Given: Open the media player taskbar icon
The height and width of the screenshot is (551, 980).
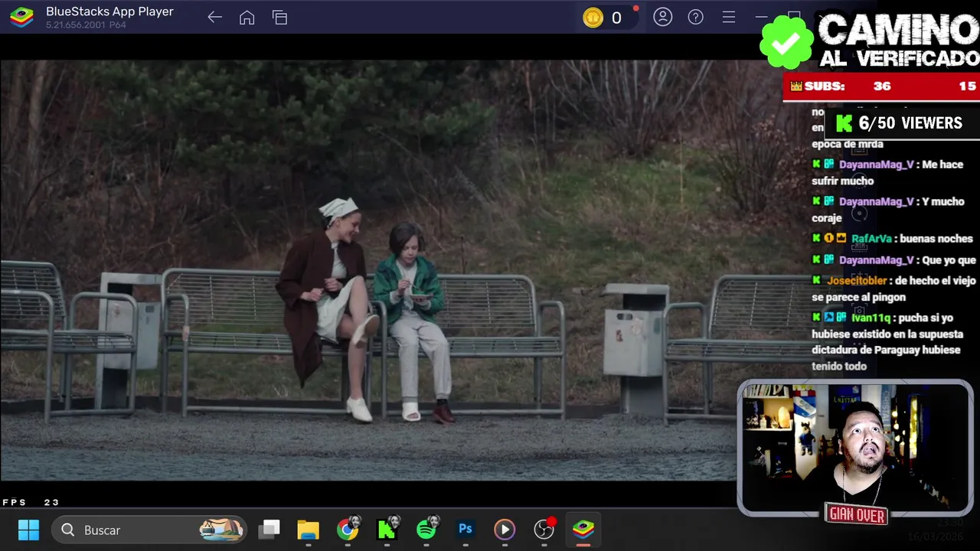Looking at the screenshot, I should click(x=505, y=530).
